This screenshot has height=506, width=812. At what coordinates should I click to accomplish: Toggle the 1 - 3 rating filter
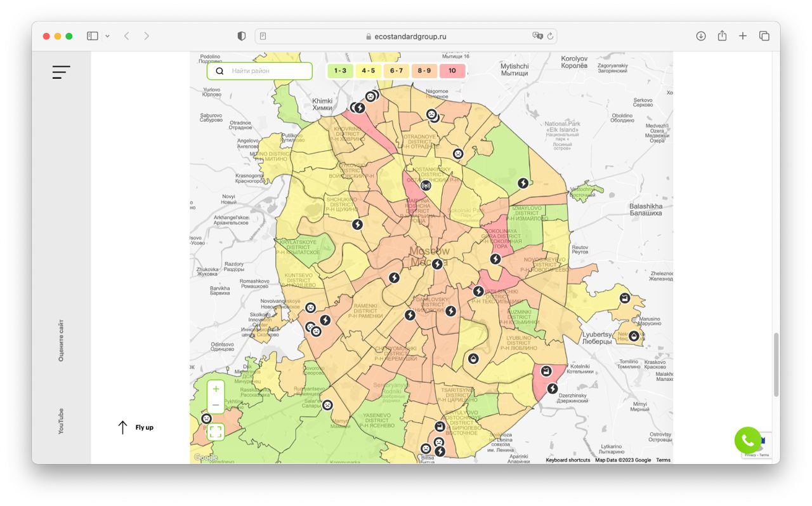pyautogui.click(x=340, y=71)
